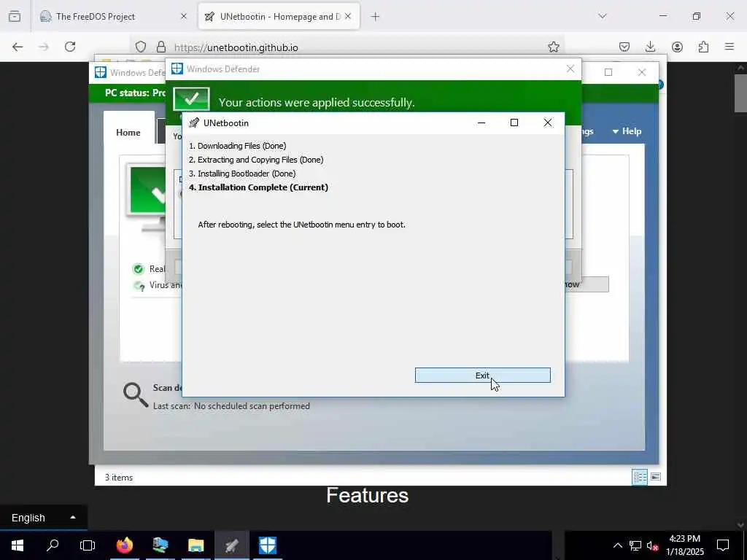
Task: Click the '3 items' status bar text
Action: pos(119,477)
